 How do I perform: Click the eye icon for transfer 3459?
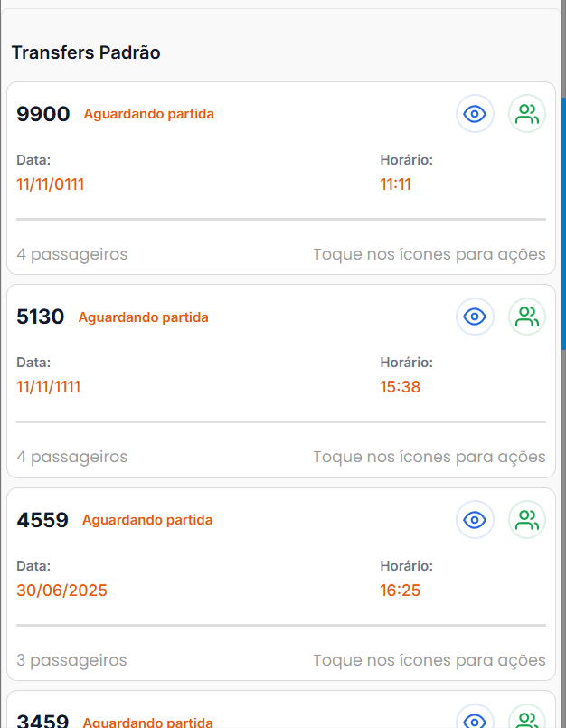coord(475,721)
